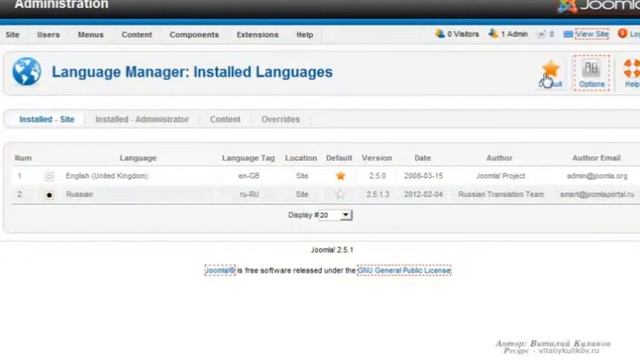Screen dimensions: 640x360
Task: Click the Default column header
Action: [339, 158]
